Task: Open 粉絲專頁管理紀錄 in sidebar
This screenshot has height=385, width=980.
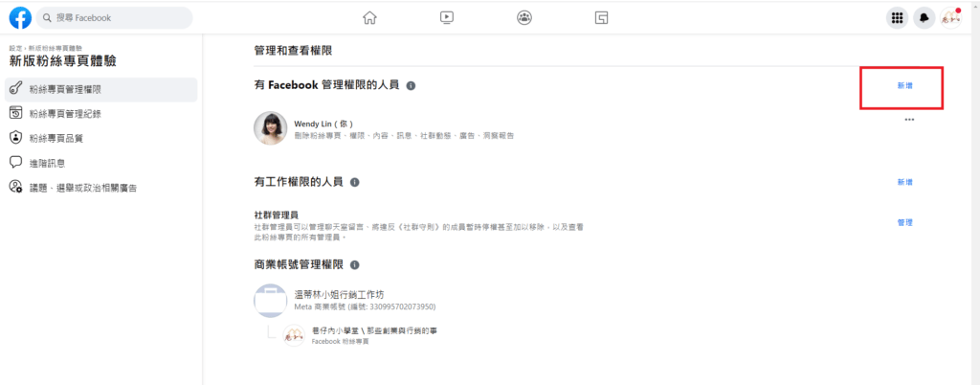Action: coord(65,114)
